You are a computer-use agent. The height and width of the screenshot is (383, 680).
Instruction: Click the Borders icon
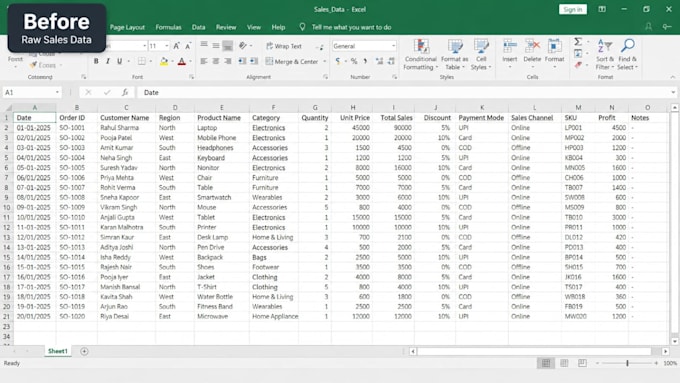(x=141, y=61)
